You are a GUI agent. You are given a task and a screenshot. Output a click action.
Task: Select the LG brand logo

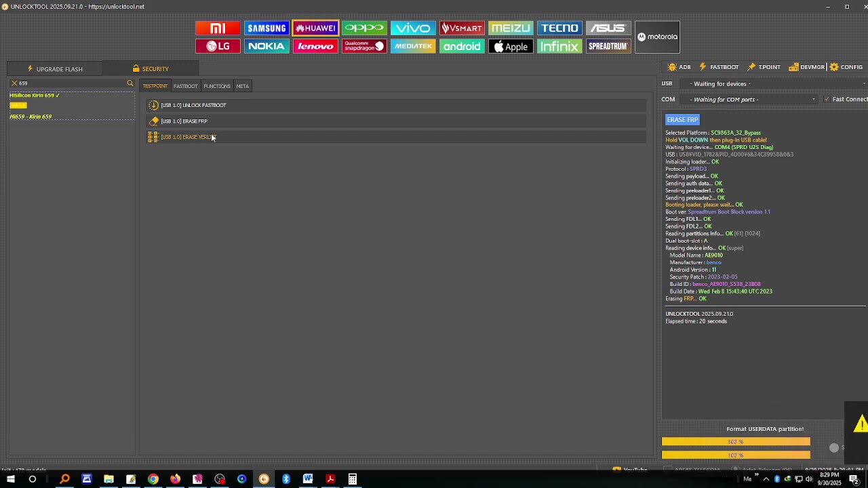click(218, 46)
